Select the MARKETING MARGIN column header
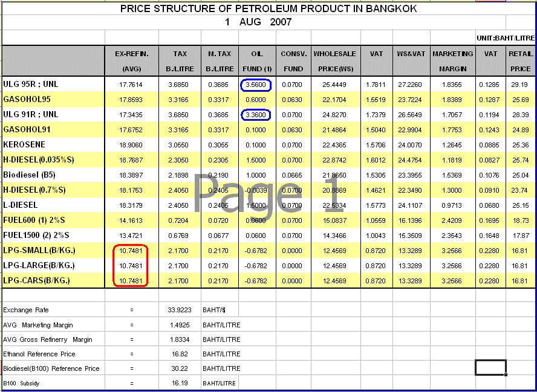The height and width of the screenshot is (392, 537). (452, 60)
